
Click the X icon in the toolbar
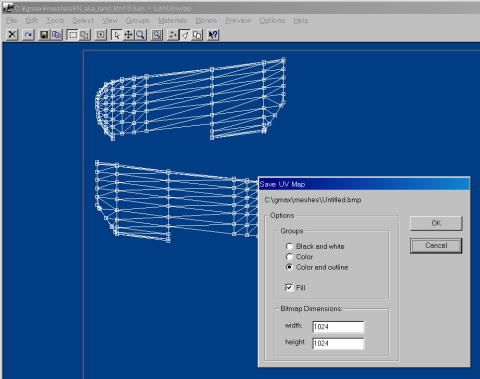[12, 35]
